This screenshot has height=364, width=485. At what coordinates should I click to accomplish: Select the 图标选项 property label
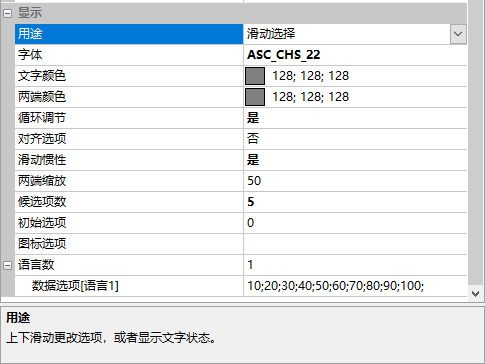point(42,244)
